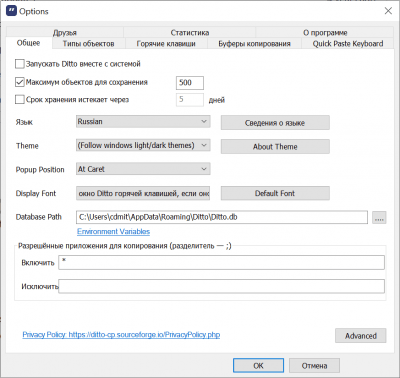Close the Options dialog window

[388, 11]
